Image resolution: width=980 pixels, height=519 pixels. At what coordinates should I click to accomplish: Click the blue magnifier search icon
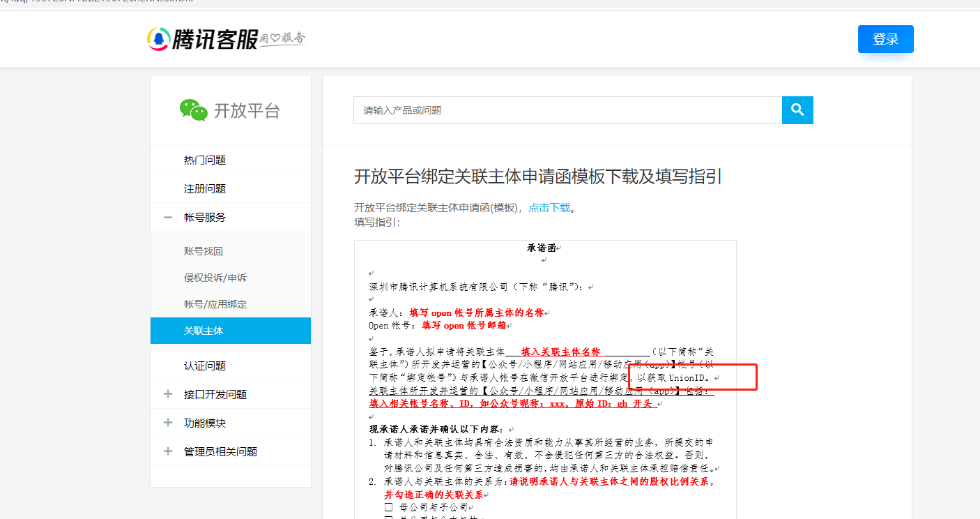(x=797, y=110)
